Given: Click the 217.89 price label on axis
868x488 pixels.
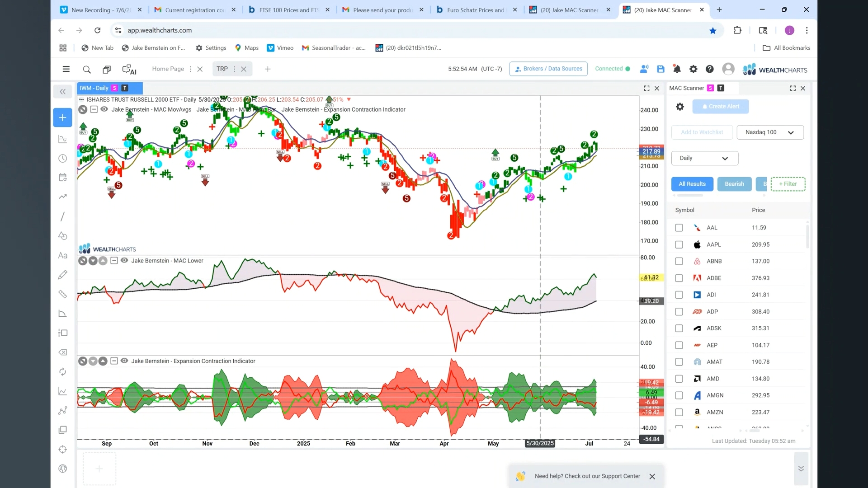Looking at the screenshot, I should click(x=651, y=152).
